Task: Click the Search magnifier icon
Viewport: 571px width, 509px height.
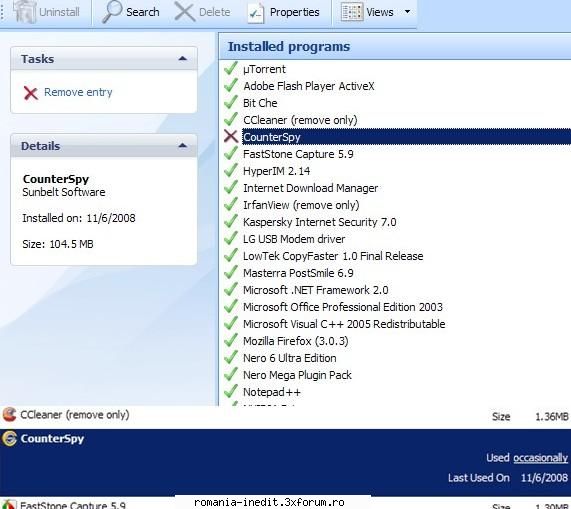Action: click(x=112, y=12)
